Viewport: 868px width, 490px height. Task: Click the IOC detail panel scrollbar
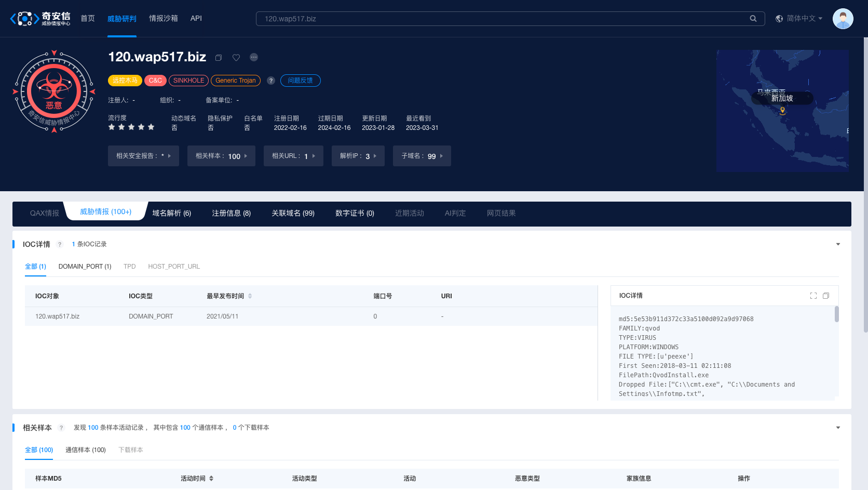tap(837, 314)
